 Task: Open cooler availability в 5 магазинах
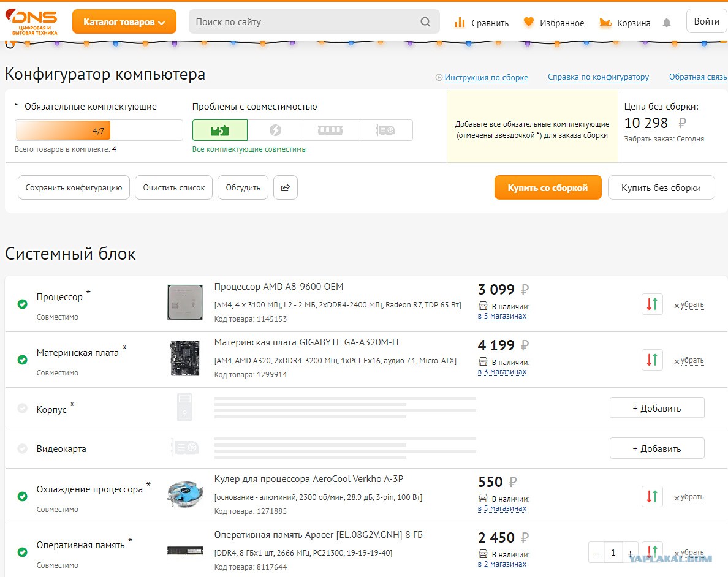502,508
